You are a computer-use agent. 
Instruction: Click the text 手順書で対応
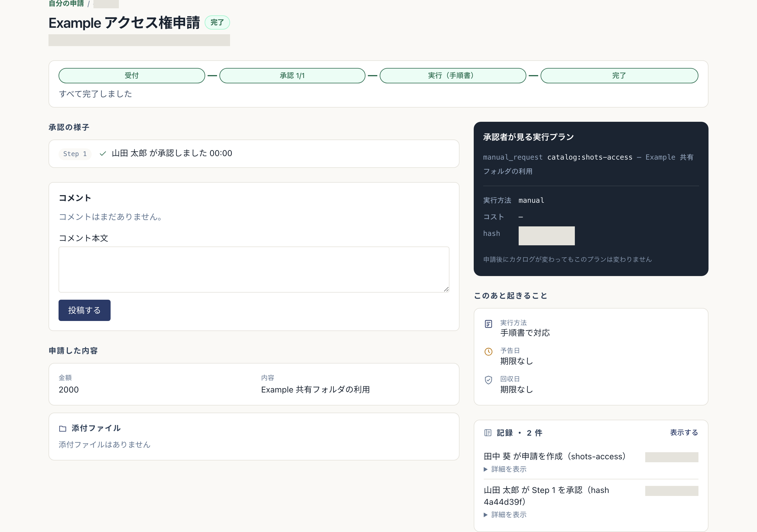tap(525, 333)
